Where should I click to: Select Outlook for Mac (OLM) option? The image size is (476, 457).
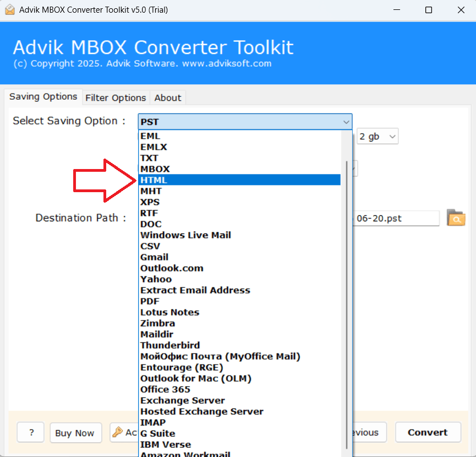click(239, 378)
